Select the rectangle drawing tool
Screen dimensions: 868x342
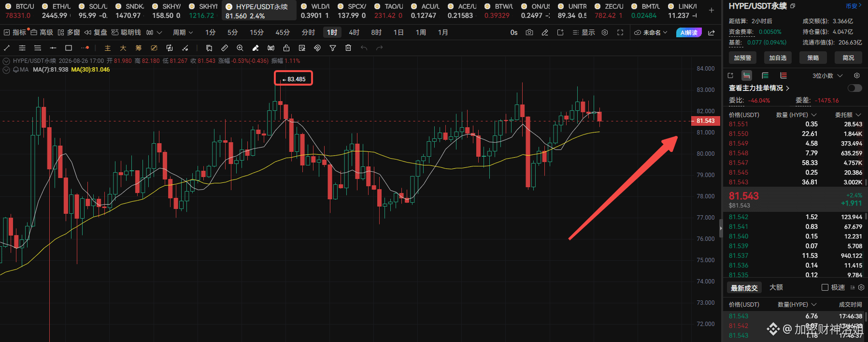point(69,48)
